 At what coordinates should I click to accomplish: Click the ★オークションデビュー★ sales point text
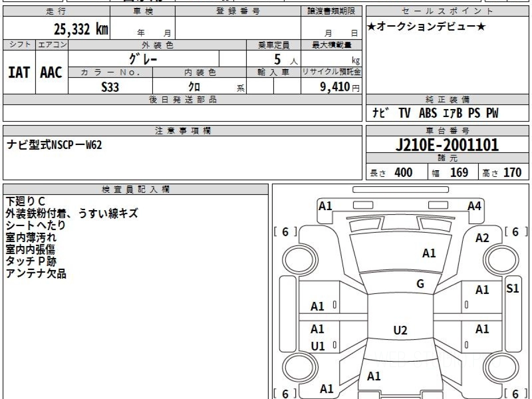pyautogui.click(x=426, y=27)
